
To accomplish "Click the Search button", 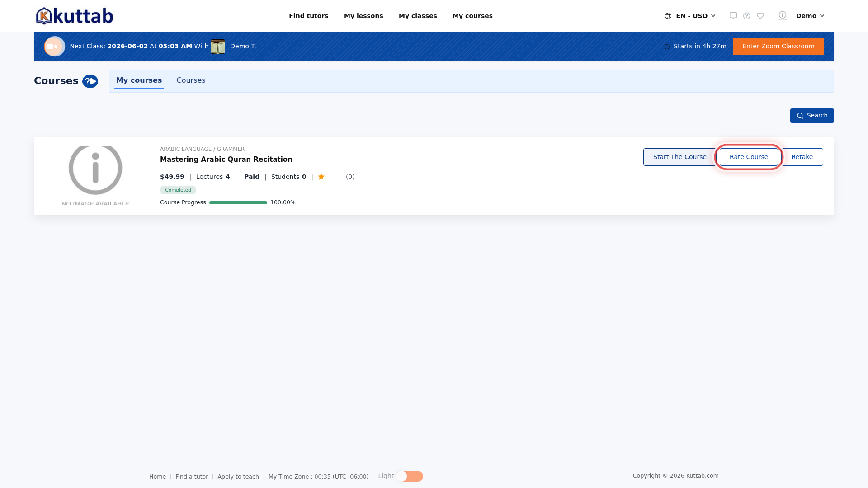I will 812,116.
